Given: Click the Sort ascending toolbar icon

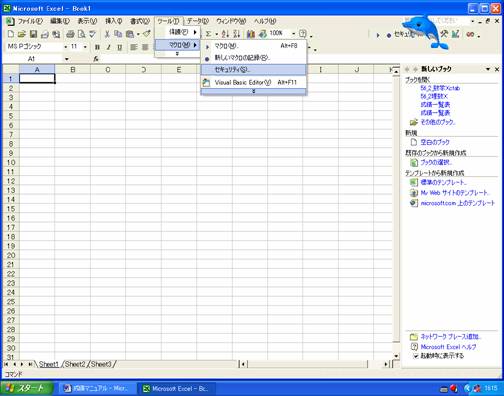Looking at the screenshot, I should (x=225, y=34).
